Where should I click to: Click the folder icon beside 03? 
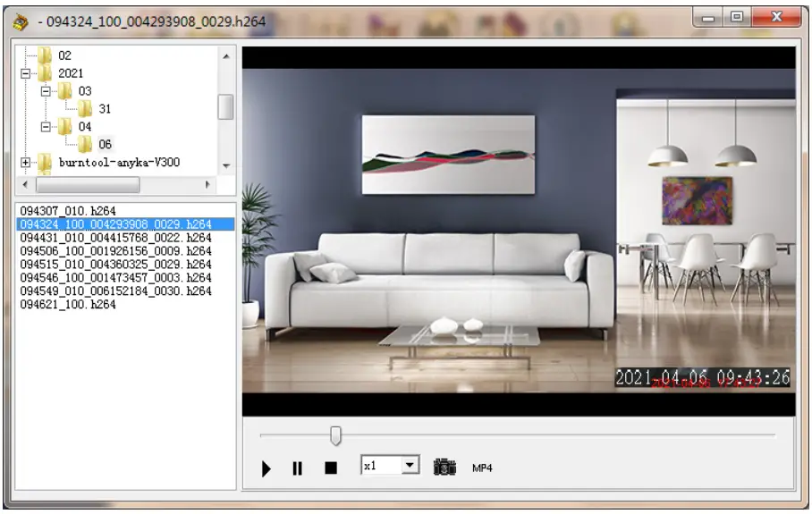click(x=64, y=91)
